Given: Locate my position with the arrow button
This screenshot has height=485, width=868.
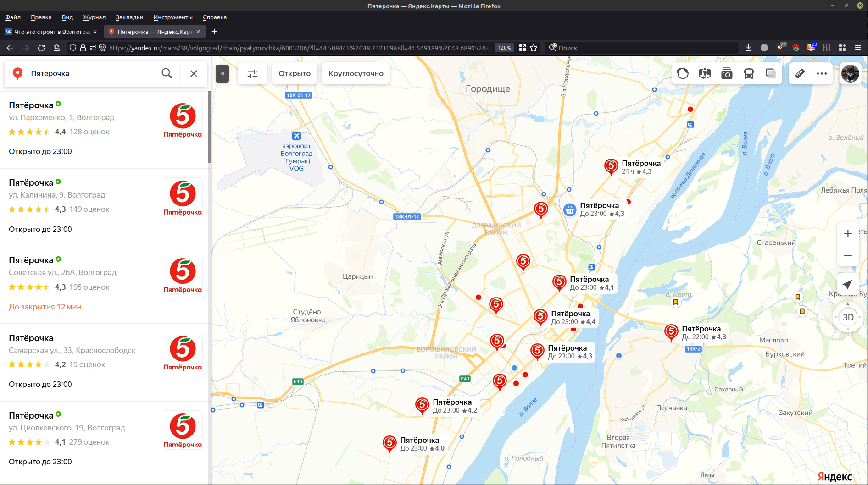Looking at the screenshot, I should tap(848, 284).
